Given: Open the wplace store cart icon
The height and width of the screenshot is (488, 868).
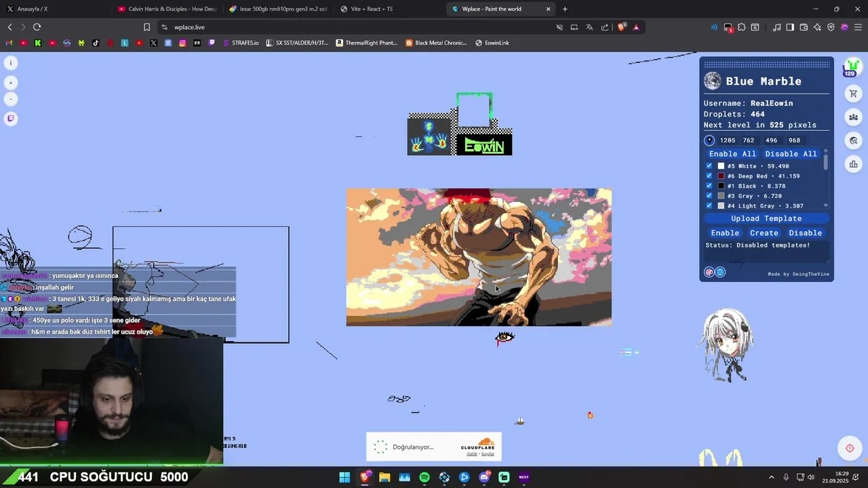Looking at the screenshot, I should pyautogui.click(x=853, y=94).
